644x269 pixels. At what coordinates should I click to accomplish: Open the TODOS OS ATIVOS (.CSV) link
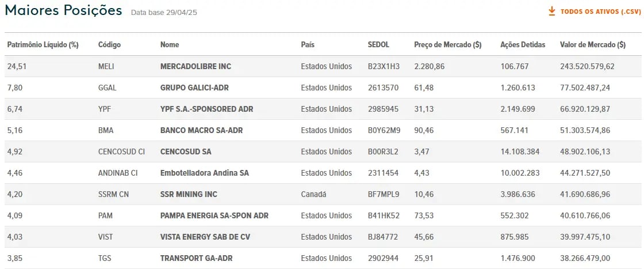[x=600, y=12]
